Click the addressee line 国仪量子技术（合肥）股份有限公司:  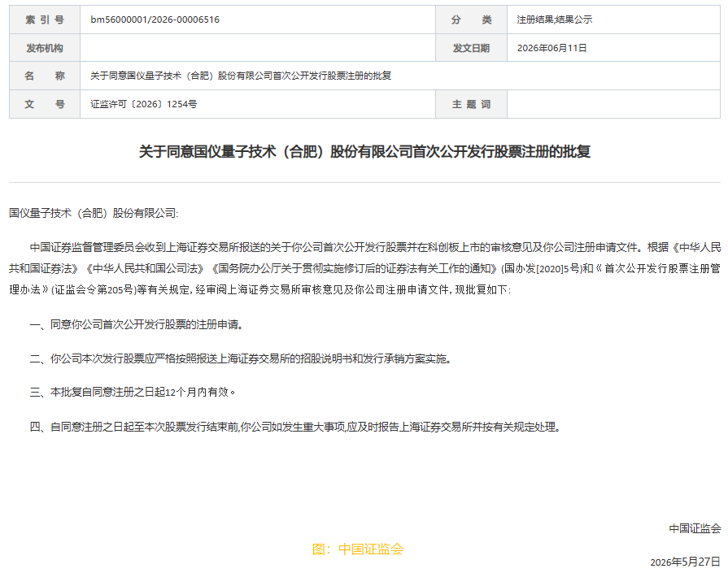94,213
